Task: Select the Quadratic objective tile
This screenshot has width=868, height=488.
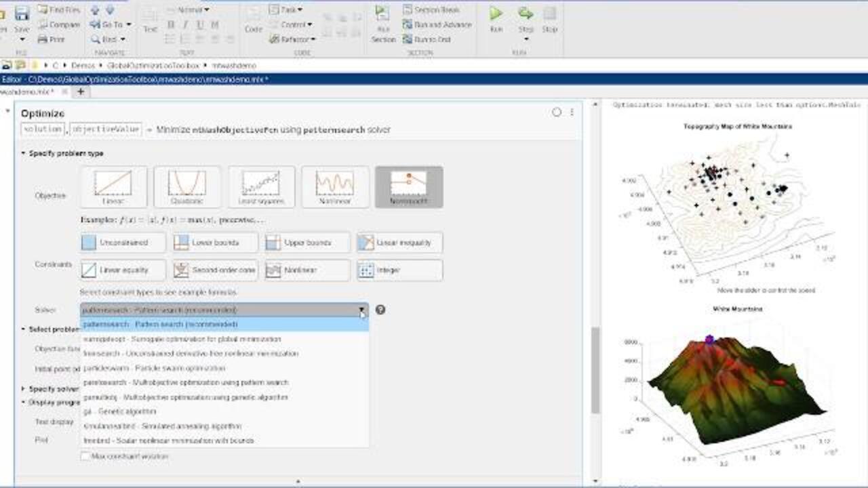Action: point(187,187)
